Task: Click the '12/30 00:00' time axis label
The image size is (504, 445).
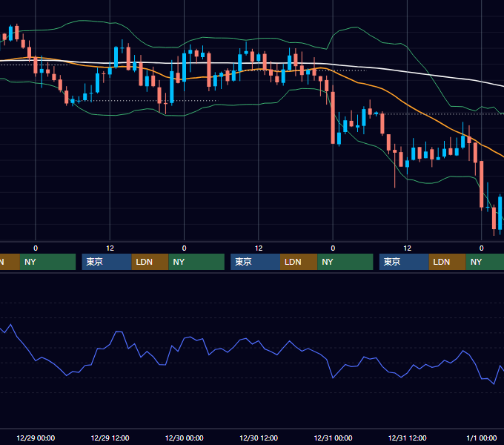Action: pyautogui.click(x=184, y=438)
